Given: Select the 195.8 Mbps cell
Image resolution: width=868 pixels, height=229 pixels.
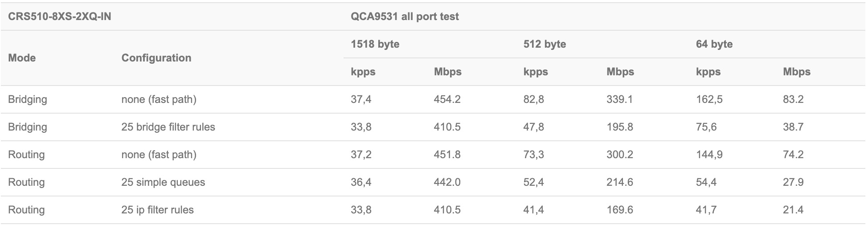Looking at the screenshot, I should (619, 127).
